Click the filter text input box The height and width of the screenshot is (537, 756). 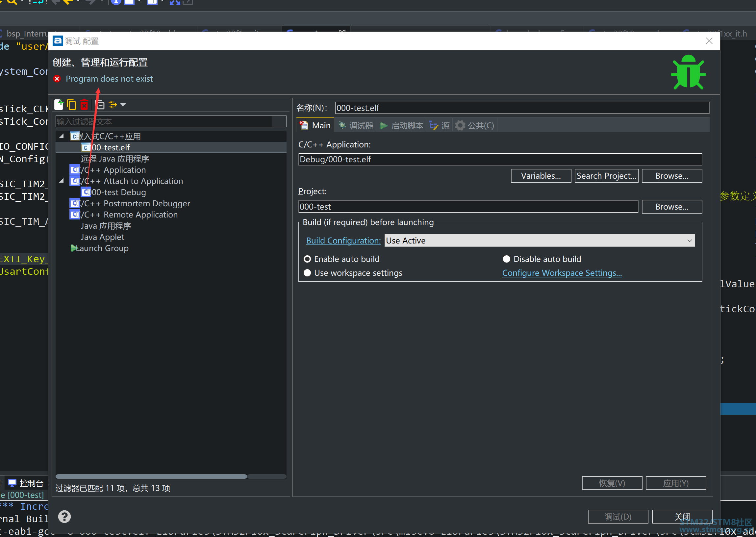[x=170, y=122]
